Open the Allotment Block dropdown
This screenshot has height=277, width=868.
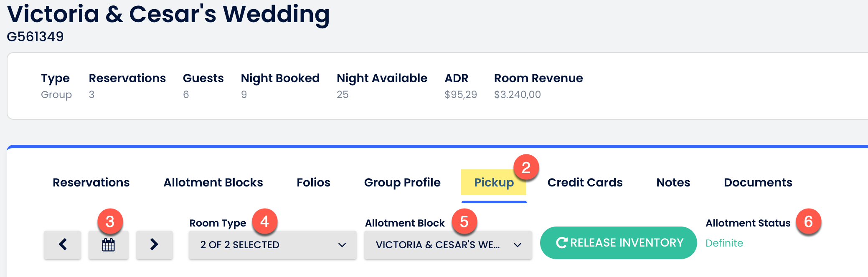click(448, 245)
